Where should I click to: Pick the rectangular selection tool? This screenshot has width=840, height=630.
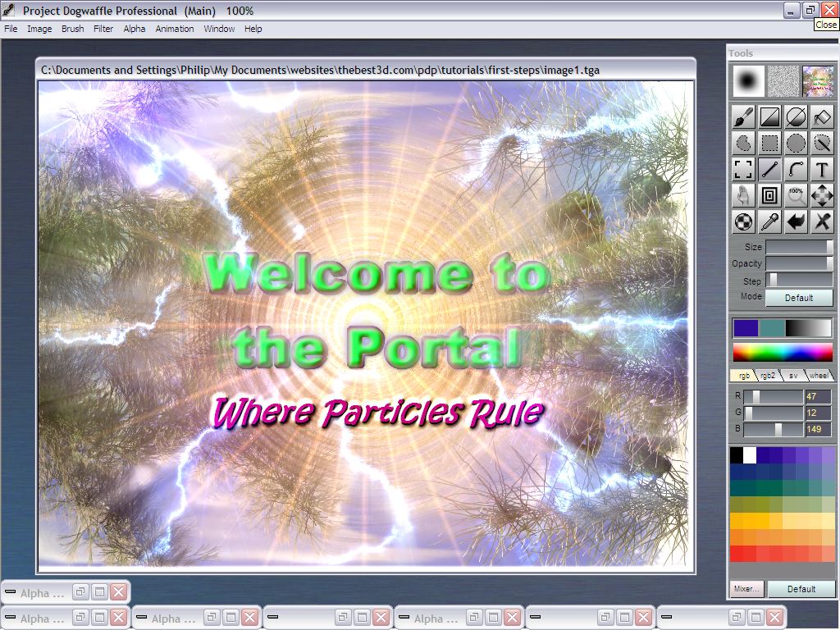769,144
